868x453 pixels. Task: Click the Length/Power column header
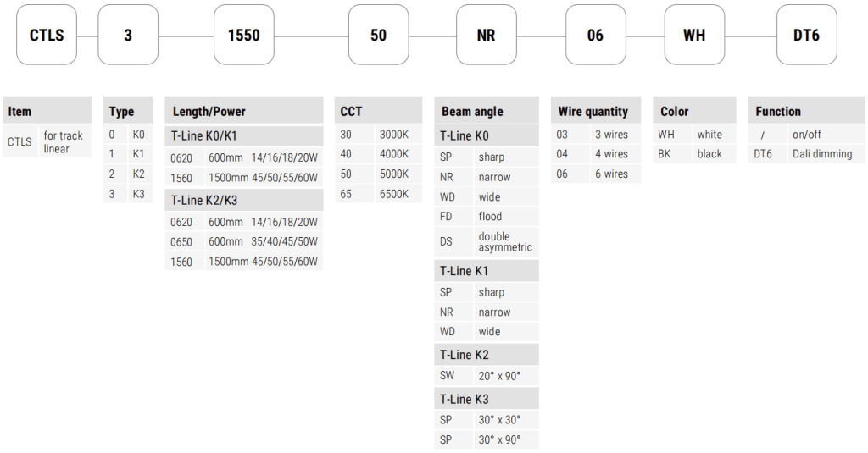point(243,111)
